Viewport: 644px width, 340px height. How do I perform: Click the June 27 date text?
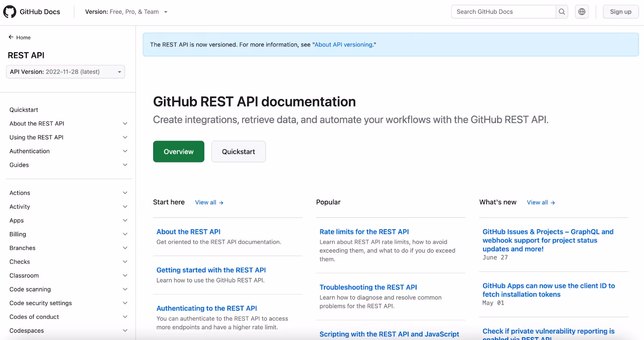click(x=495, y=257)
